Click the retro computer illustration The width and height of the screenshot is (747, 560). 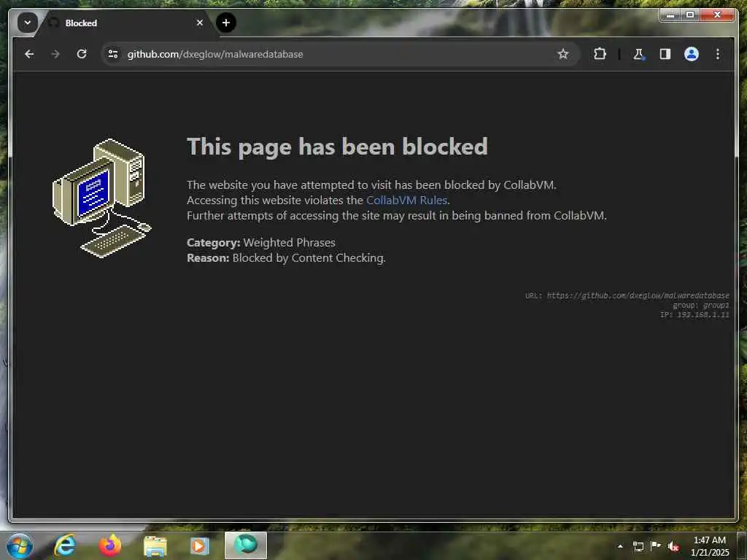click(x=101, y=198)
